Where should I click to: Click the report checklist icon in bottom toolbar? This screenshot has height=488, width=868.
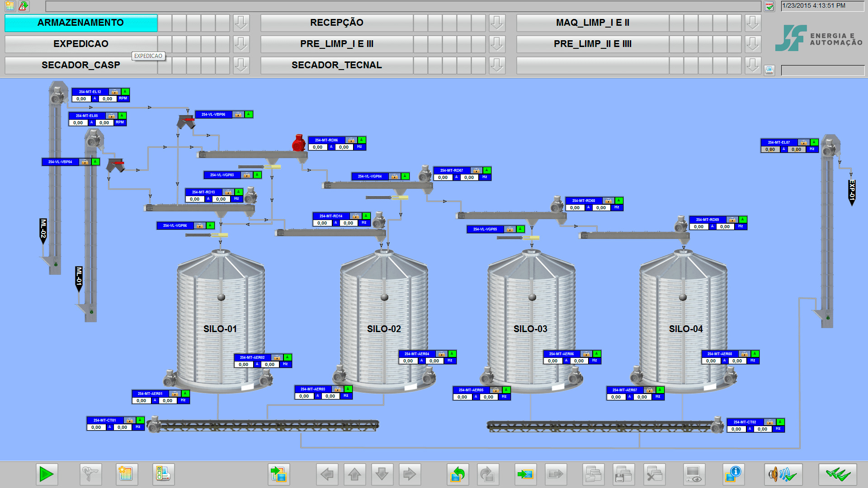pos(163,474)
